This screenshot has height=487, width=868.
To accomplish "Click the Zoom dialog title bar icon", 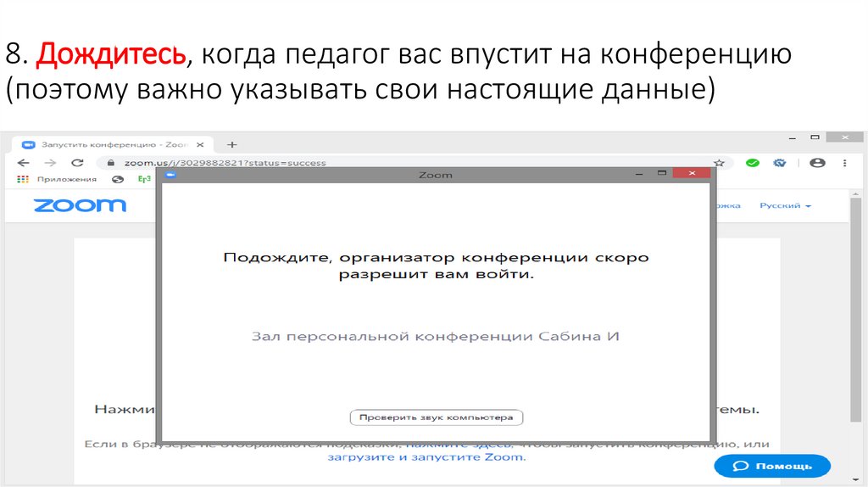I will coord(170,175).
